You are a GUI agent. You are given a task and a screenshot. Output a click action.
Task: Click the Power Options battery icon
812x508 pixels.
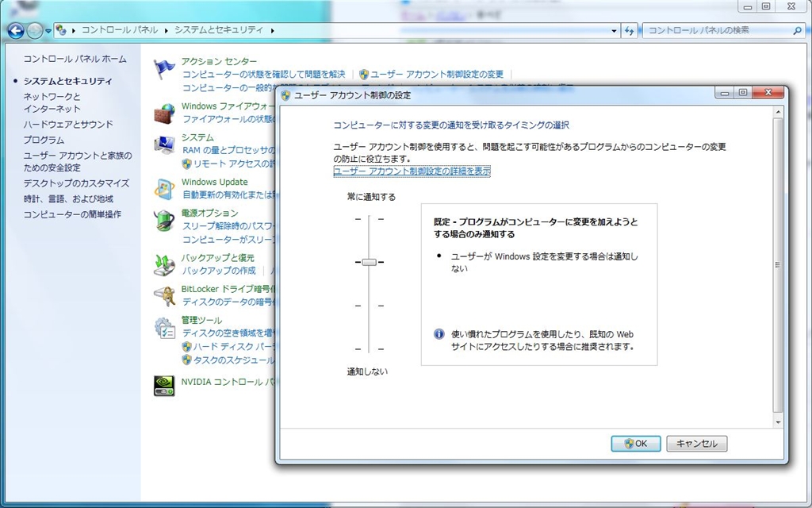pyautogui.click(x=164, y=221)
